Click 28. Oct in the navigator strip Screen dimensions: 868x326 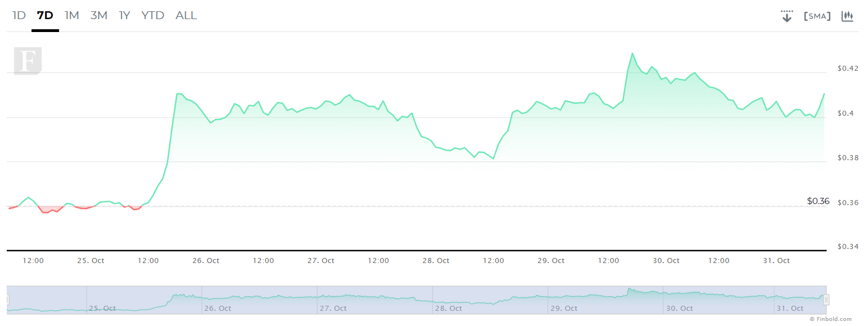[x=448, y=308]
